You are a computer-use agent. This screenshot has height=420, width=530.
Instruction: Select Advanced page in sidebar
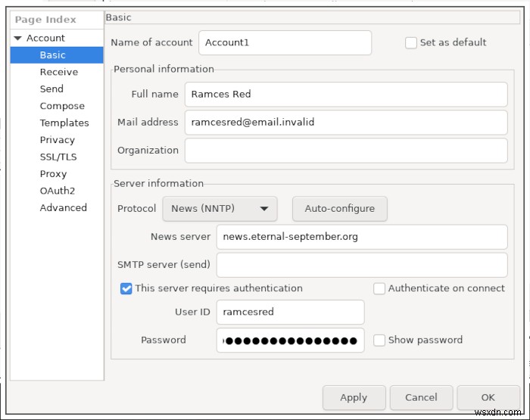[63, 208]
